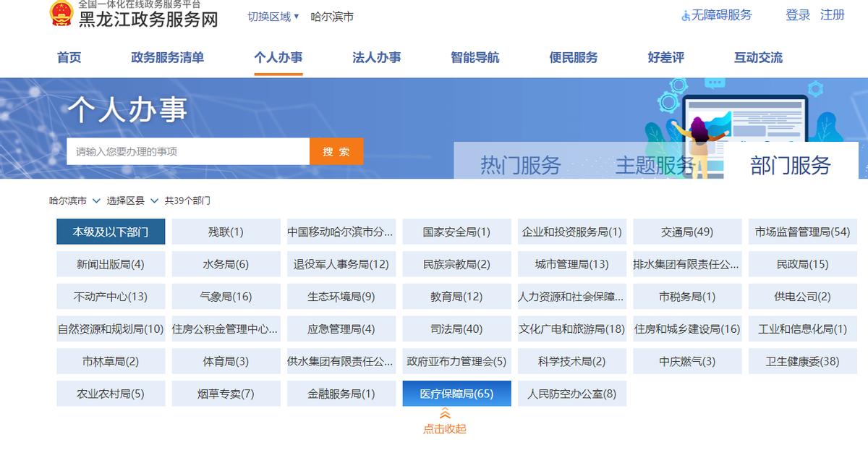Click the 市场监督管理局 department entry
The height and width of the screenshot is (453, 868).
803,232
